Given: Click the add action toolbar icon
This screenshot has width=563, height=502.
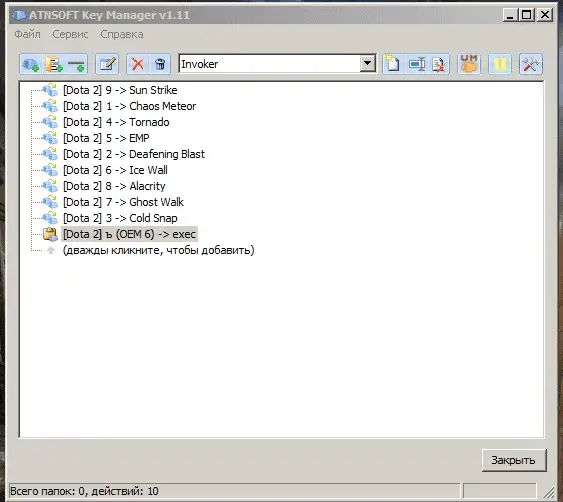Looking at the screenshot, I should tap(31, 64).
